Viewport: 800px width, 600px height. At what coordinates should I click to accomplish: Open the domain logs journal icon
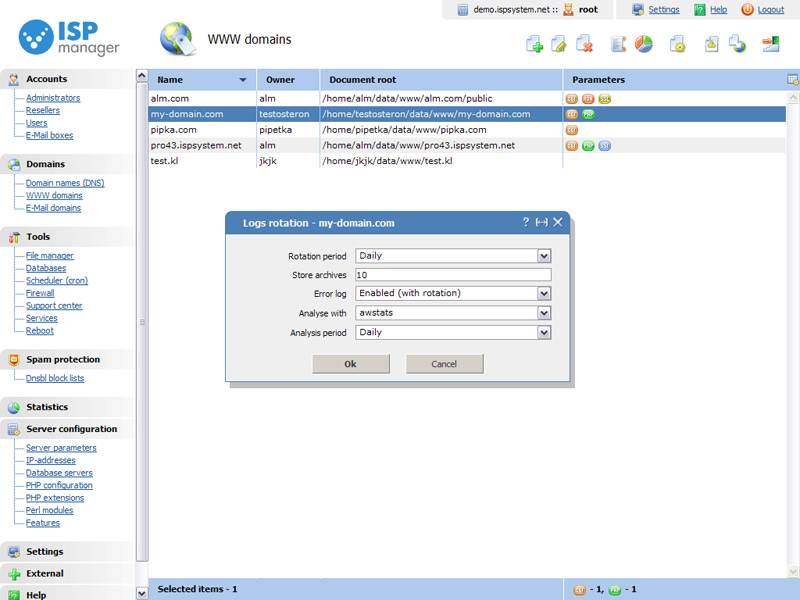click(x=618, y=44)
